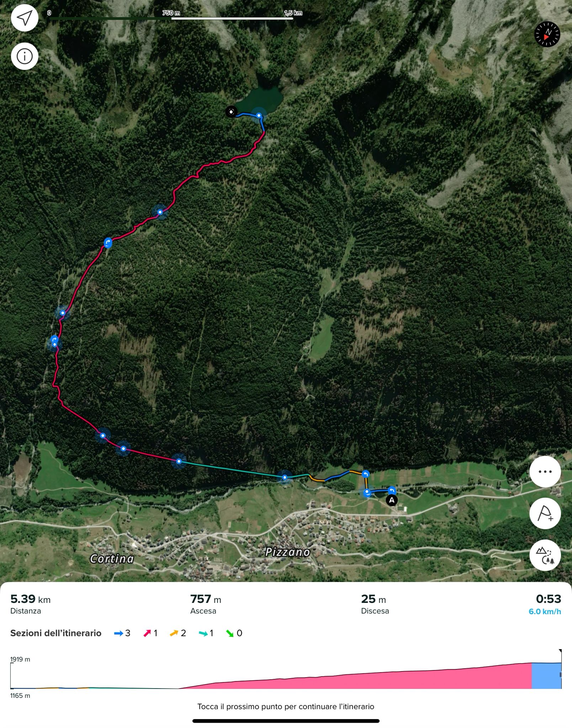Open the map style terrain button
Screen dimensions: 572x728
545,555
